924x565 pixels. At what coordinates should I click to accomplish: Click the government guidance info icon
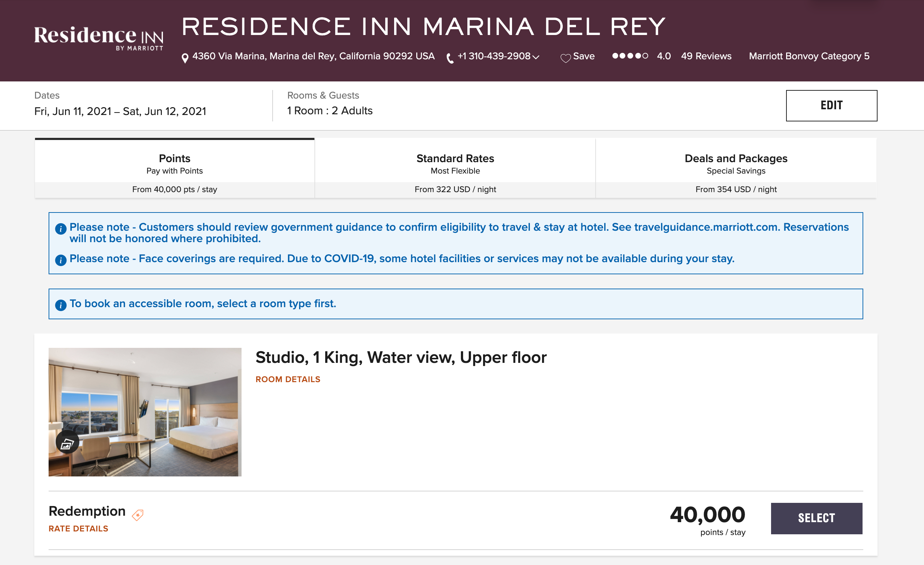point(61,228)
